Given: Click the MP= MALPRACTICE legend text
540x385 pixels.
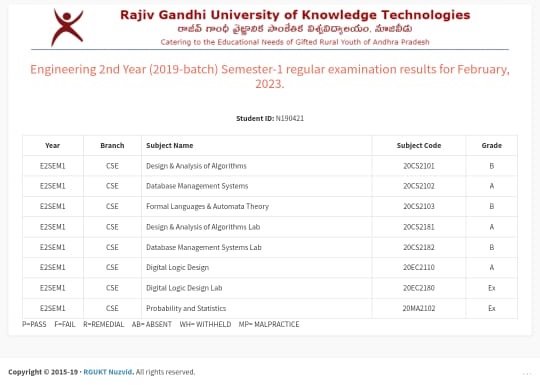Looking at the screenshot, I should (269, 324).
